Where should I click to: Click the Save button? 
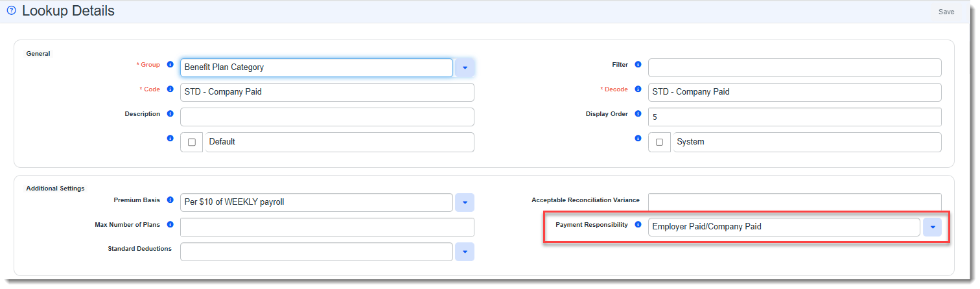(946, 12)
